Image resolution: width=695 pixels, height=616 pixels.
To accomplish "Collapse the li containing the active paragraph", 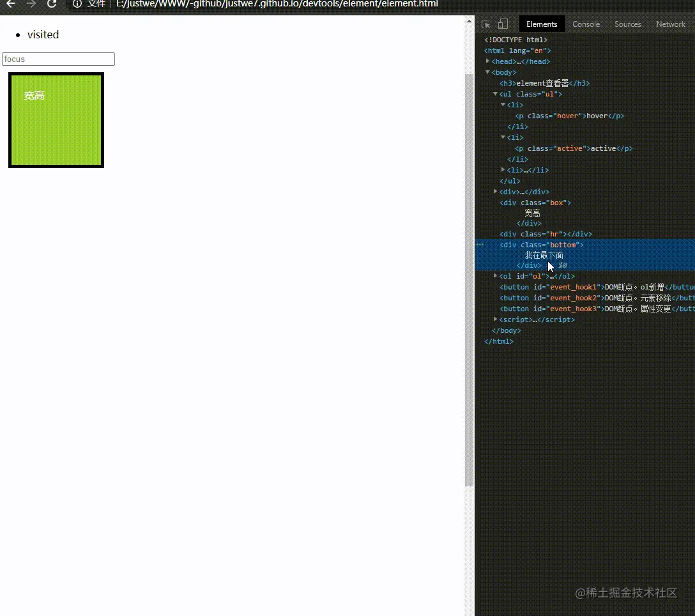I will pyautogui.click(x=503, y=137).
